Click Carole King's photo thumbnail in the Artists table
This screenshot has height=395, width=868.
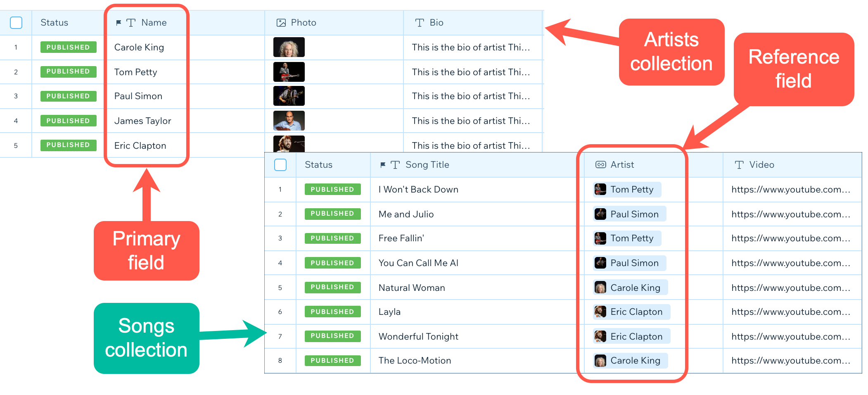pyautogui.click(x=289, y=47)
